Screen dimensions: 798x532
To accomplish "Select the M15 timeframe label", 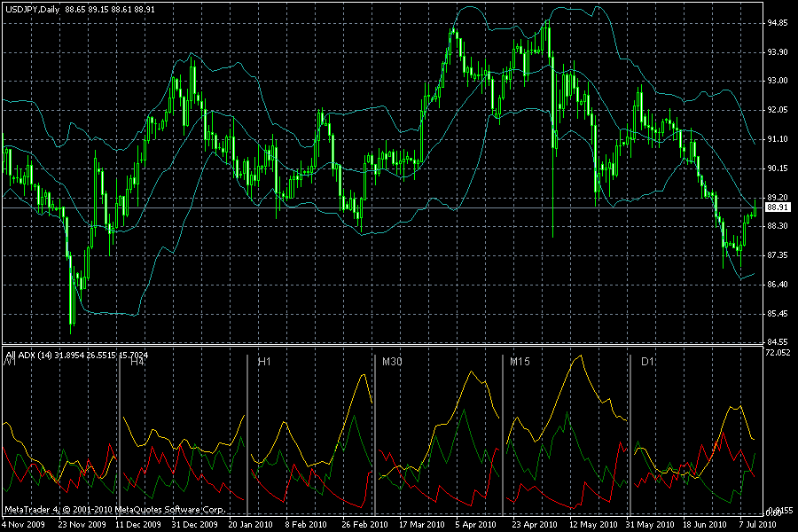I will click(520, 362).
